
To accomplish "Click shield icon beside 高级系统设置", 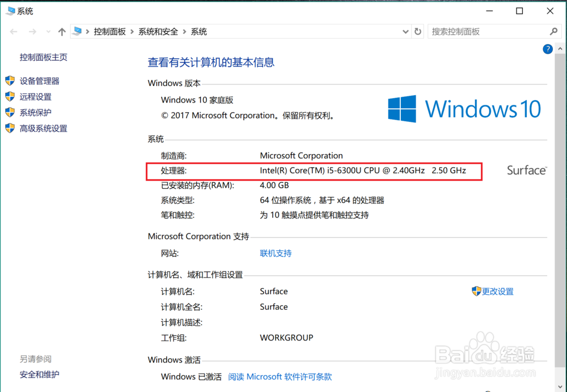I will pos(10,128).
